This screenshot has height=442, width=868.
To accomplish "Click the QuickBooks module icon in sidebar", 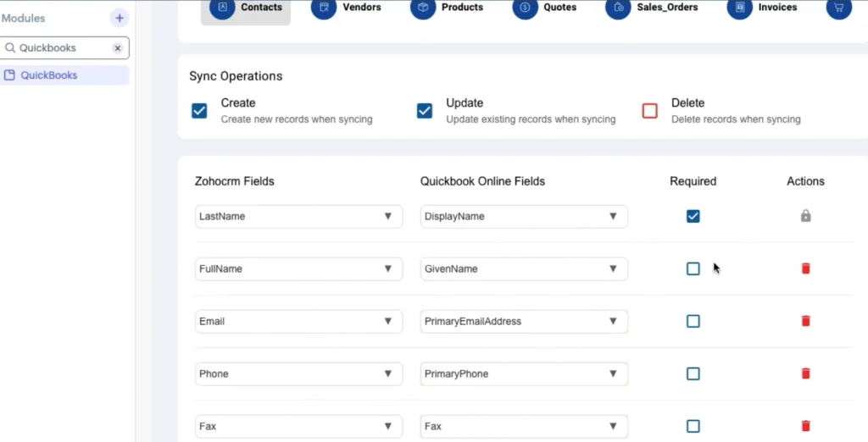I will (x=9, y=75).
